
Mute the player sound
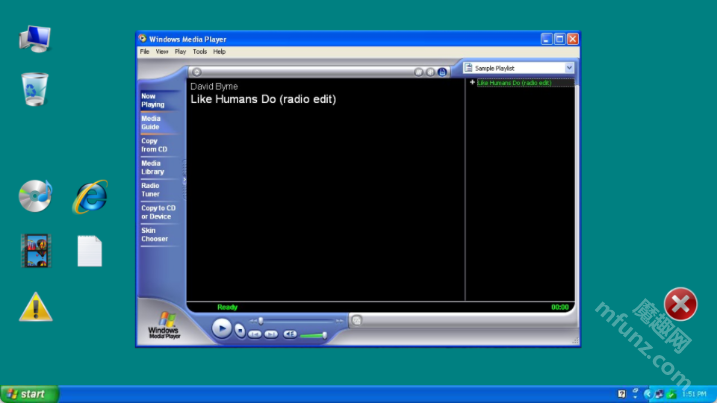289,334
